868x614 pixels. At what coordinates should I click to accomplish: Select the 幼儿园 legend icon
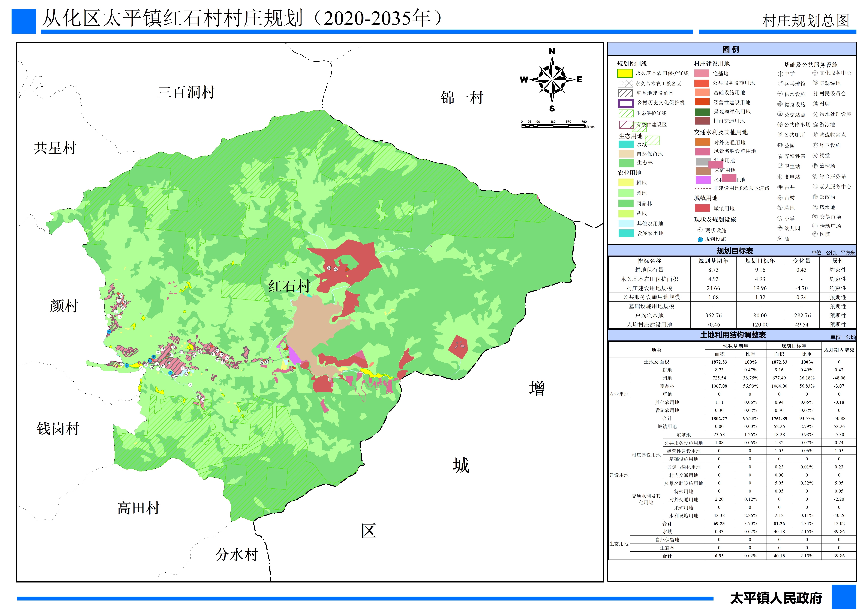tap(780, 228)
